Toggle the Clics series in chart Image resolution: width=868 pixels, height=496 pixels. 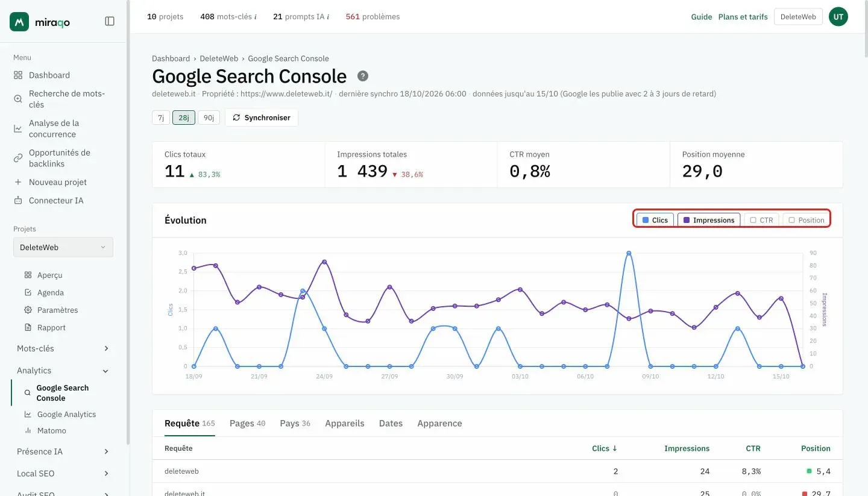point(655,220)
